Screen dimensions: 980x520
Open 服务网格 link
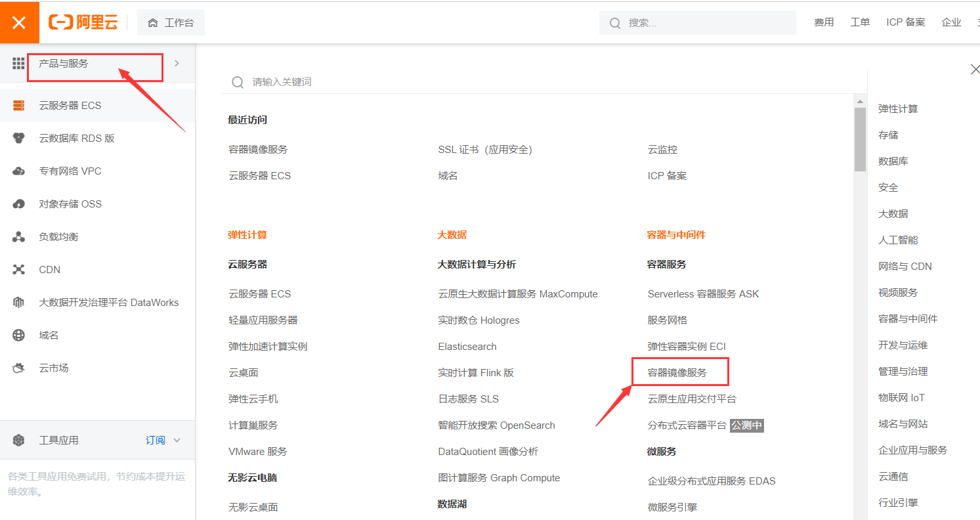click(x=668, y=320)
